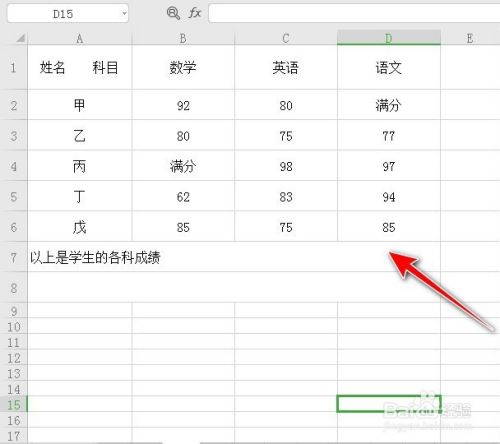Click 乙's 数学 score 80
Image resolution: width=500 pixels, height=444 pixels.
tap(183, 136)
